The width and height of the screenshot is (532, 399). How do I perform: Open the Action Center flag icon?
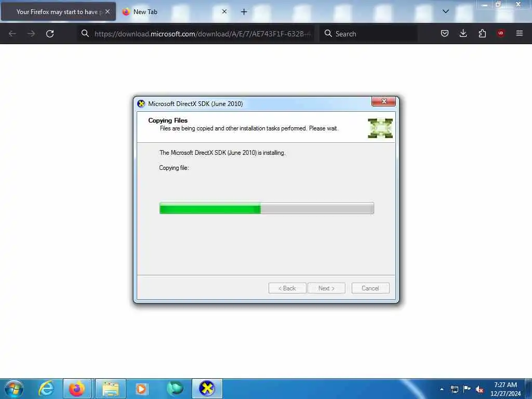467,389
